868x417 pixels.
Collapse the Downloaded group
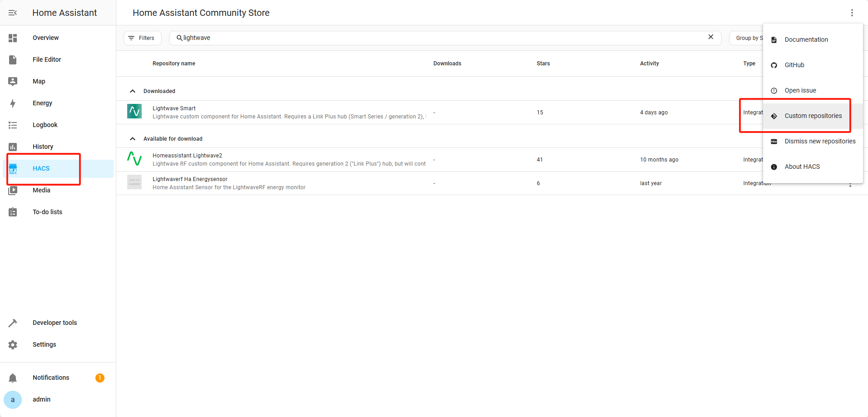(x=133, y=91)
